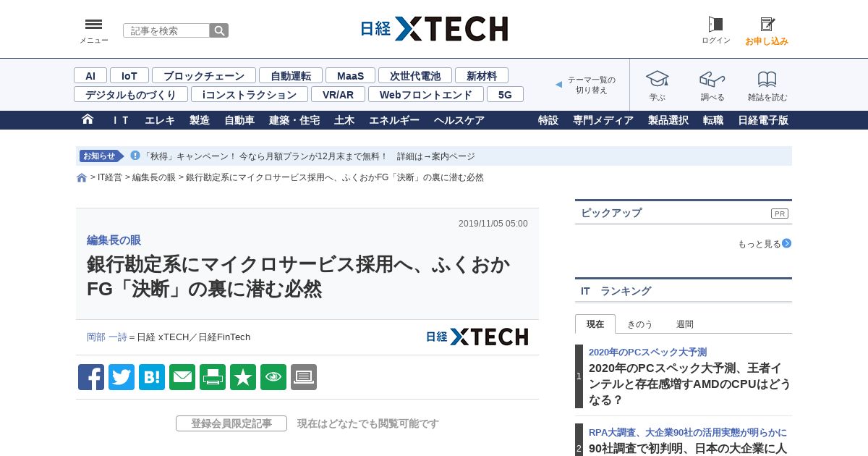This screenshot has width=868, height=456.
Task: Open the エネルギー navigation menu
Action: 394,120
